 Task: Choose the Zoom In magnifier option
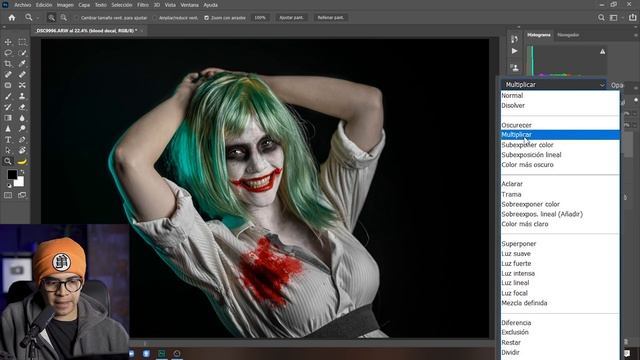pos(51,18)
